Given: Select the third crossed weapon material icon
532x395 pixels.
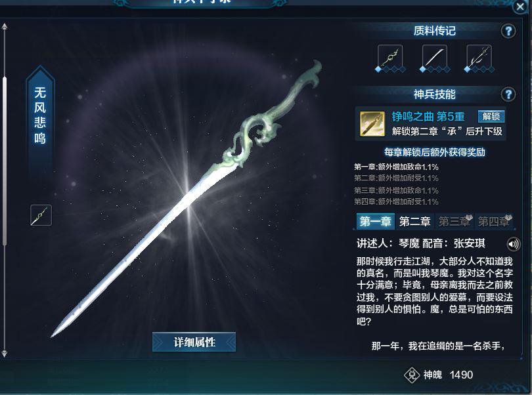Looking at the screenshot, I should (479, 57).
